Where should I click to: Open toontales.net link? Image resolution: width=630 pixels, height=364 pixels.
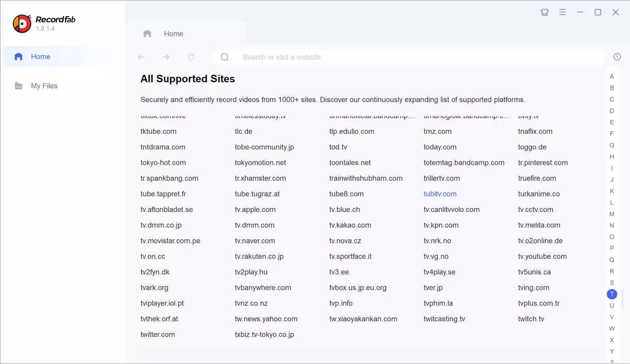pyautogui.click(x=350, y=163)
